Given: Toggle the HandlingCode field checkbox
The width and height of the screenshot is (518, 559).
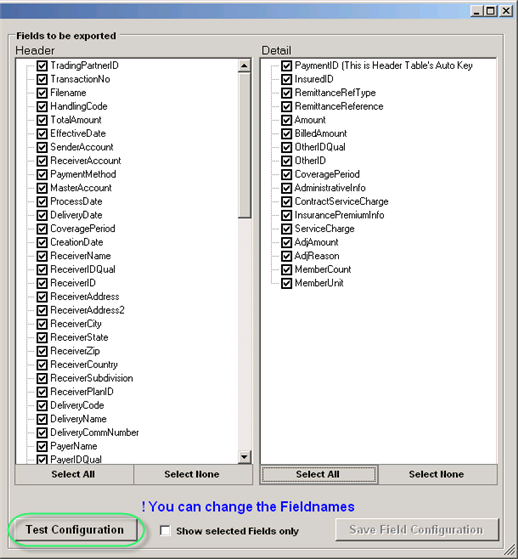Looking at the screenshot, I should coord(42,106).
